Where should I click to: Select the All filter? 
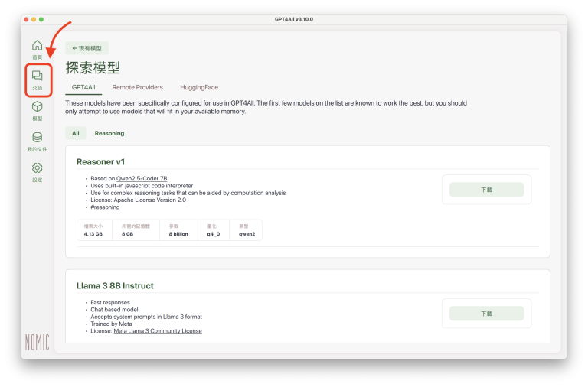[76, 133]
